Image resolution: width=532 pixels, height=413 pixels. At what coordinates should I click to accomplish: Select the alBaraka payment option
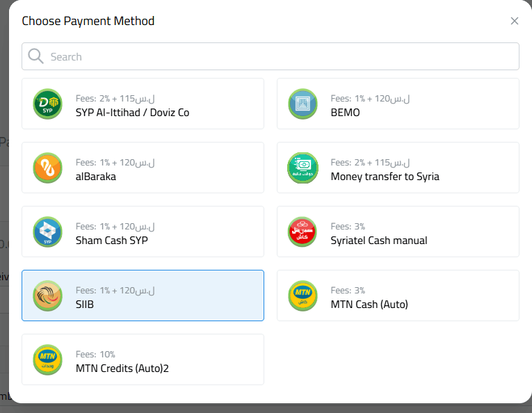[x=143, y=168]
